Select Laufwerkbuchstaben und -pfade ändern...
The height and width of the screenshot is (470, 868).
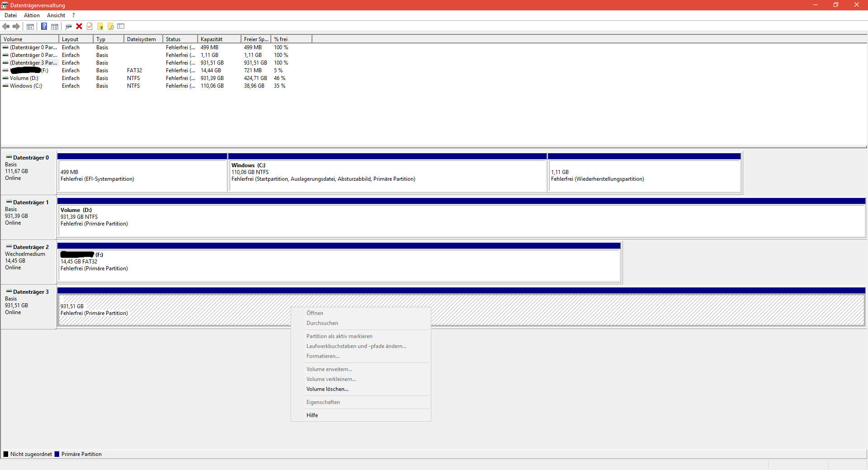(360, 346)
